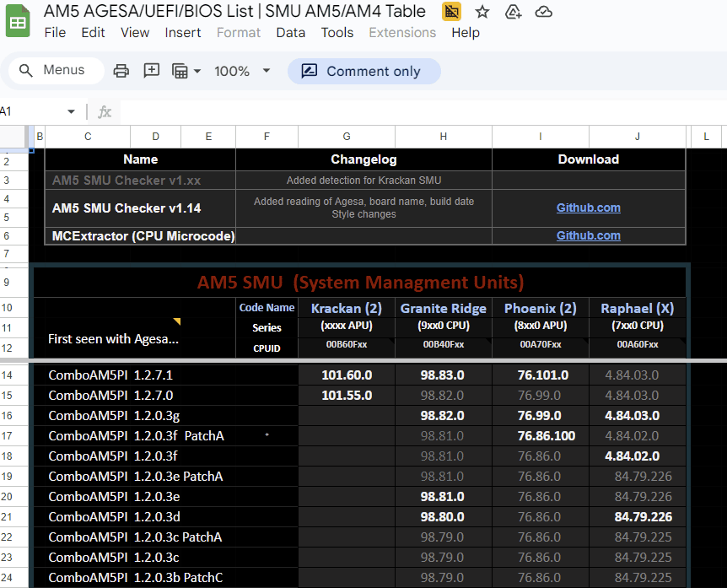Check the cloud document status icon
727x588 pixels.
pos(543,12)
